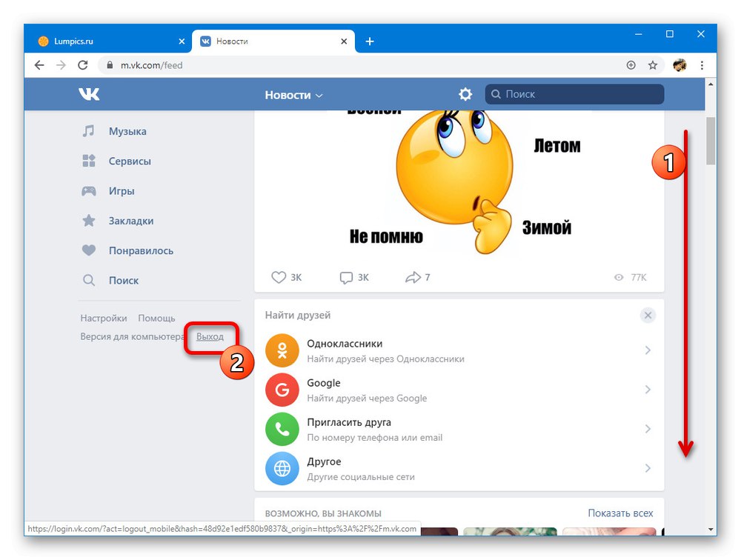Open Chrome three-dot menu
741x560 pixels.
click(x=702, y=65)
